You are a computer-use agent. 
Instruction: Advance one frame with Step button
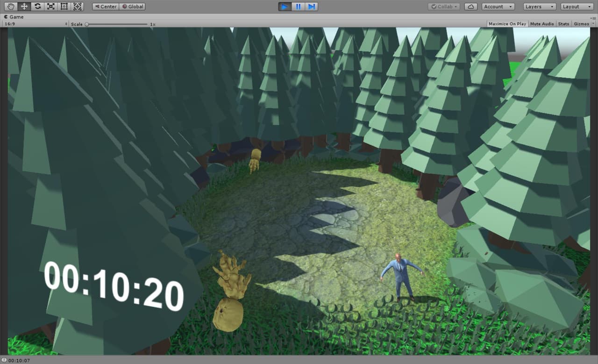tap(311, 7)
